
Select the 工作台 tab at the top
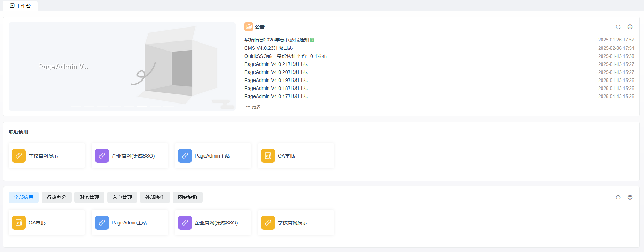21,6
